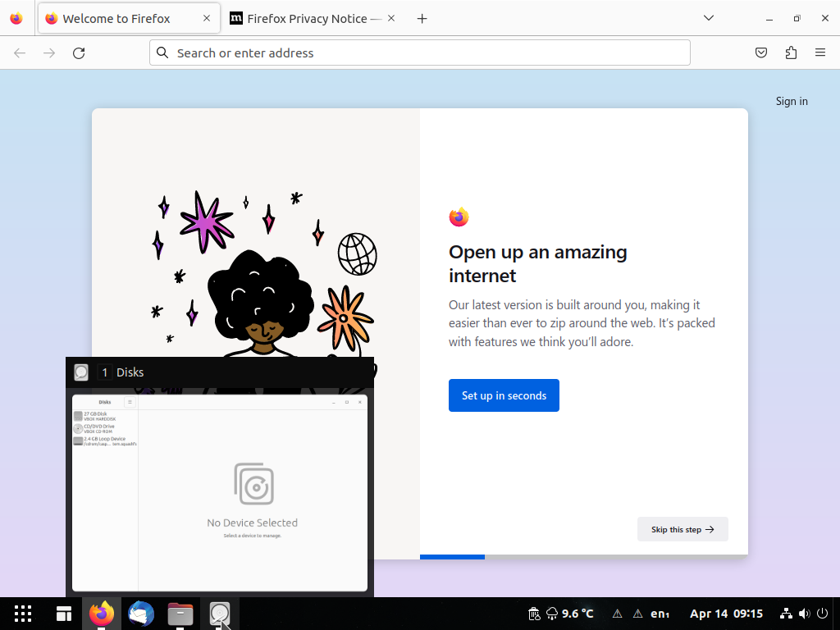Image resolution: width=840 pixels, height=630 pixels.
Task: Open the Firefox application menu
Action: (x=820, y=52)
